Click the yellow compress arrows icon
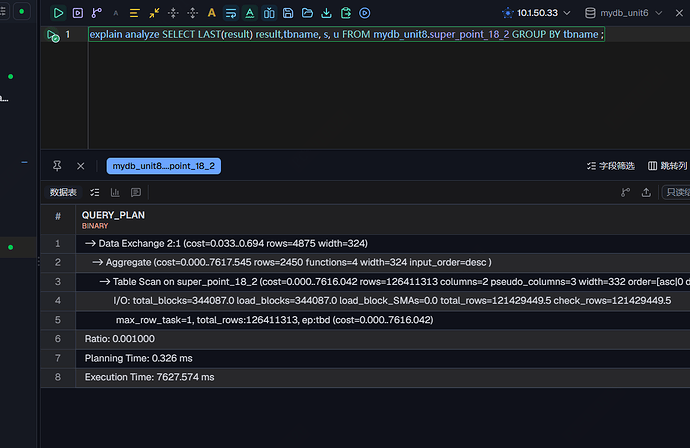690x448 pixels. (x=154, y=13)
